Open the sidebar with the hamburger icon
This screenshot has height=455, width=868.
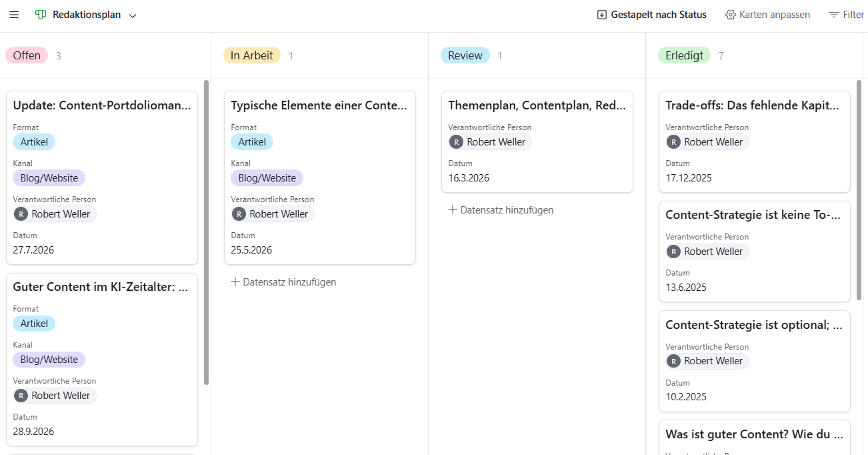(x=14, y=14)
